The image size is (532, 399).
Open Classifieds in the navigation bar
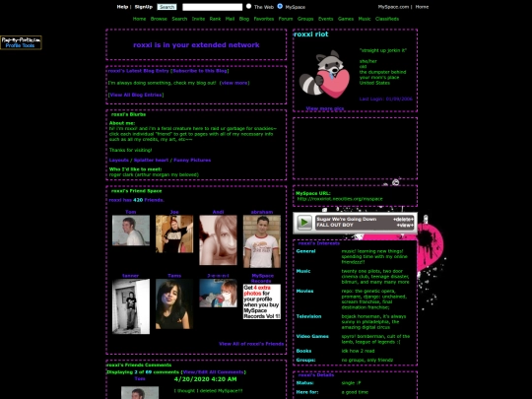[x=387, y=19]
